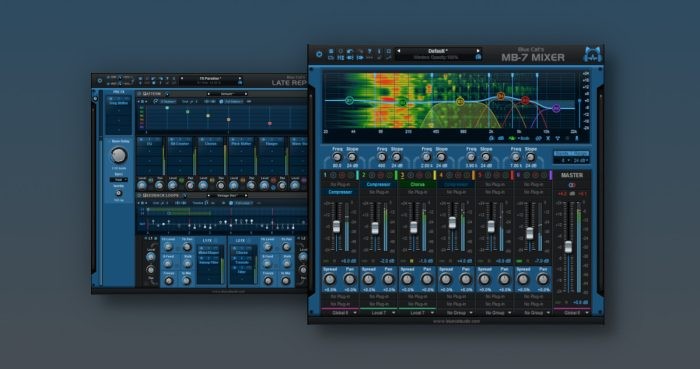This screenshot has width=700, height=369.
Task: Click the Freq knob showing 400
Action: pos(382,157)
